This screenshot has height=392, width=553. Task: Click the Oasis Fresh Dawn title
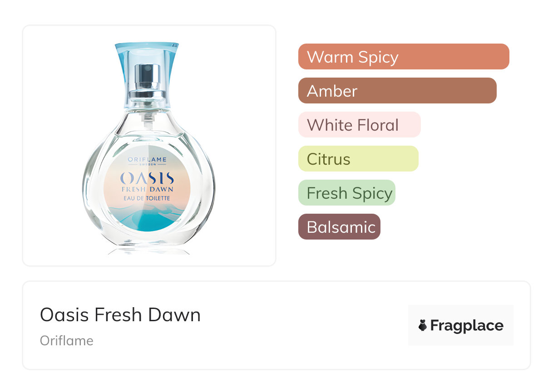point(120,315)
